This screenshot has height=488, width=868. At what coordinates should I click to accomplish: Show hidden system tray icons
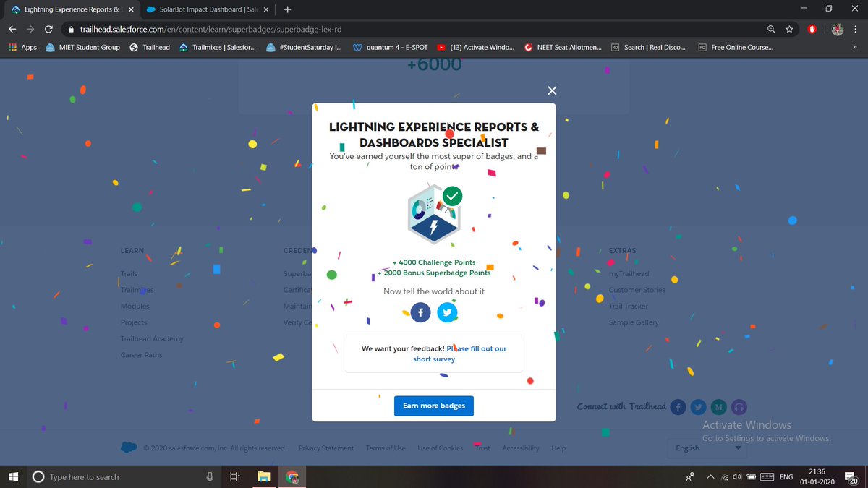[711, 476]
